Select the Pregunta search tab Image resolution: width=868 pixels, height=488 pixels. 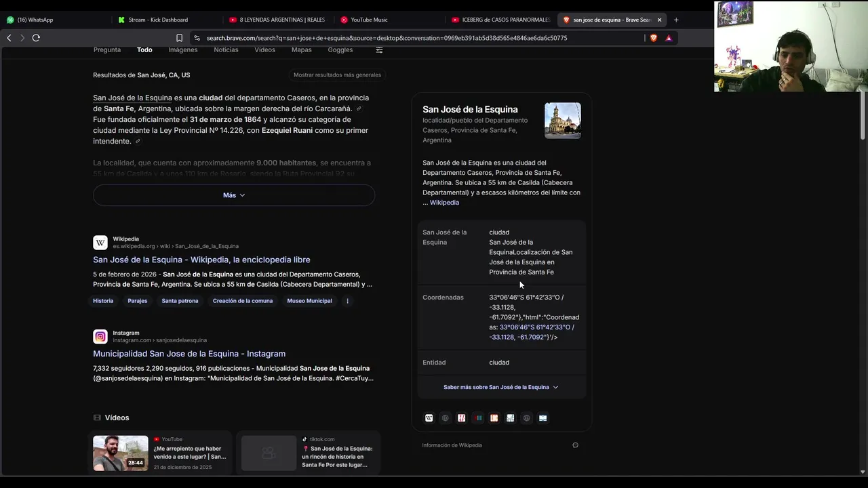(107, 49)
